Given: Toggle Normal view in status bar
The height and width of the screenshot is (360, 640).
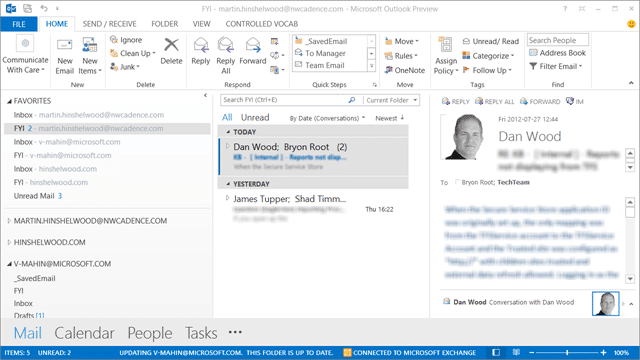Looking at the screenshot, I should [x=496, y=352].
